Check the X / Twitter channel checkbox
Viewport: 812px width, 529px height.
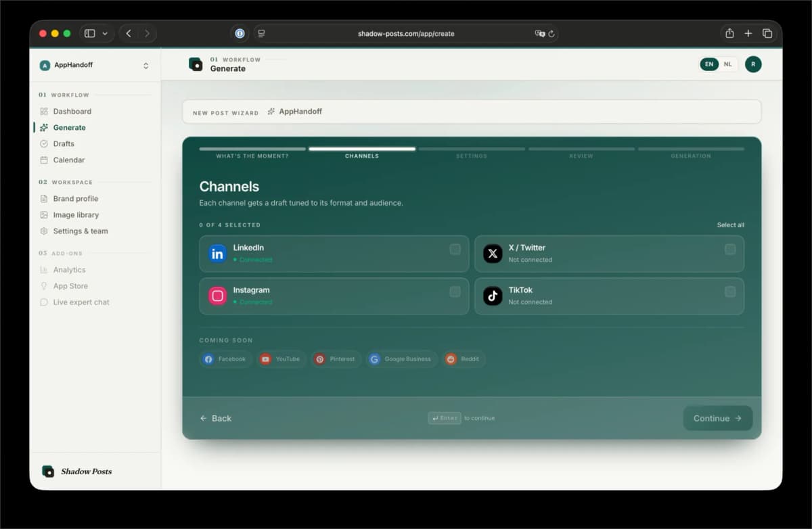pyautogui.click(x=730, y=249)
